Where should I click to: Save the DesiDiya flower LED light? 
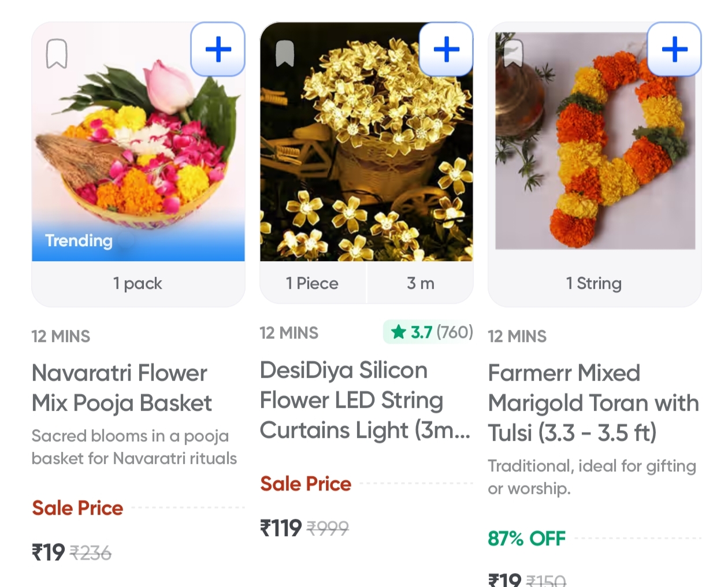point(285,54)
